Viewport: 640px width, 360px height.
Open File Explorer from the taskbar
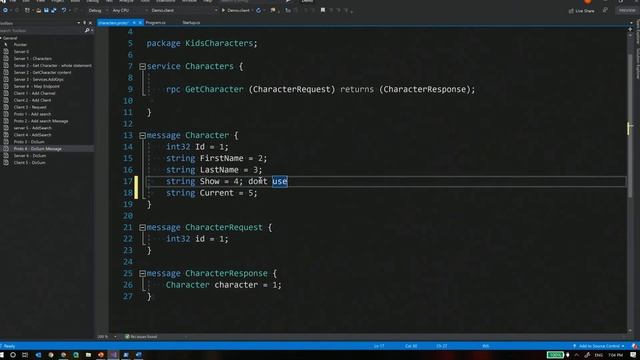pyautogui.click(x=88, y=355)
